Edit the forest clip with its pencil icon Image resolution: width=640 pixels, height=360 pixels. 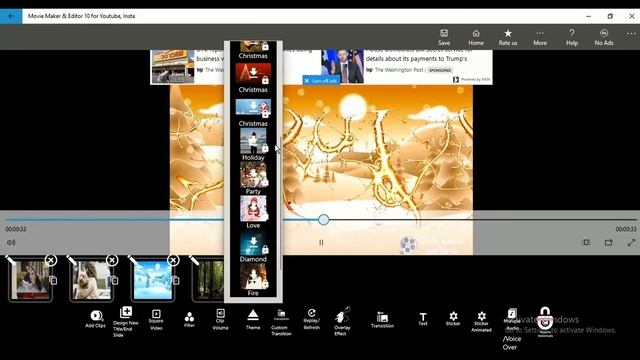pos(194,260)
